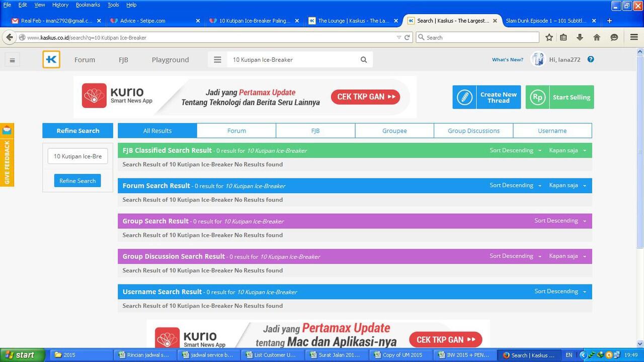Switch to the Forum results tab
Image resolution: width=644 pixels, height=362 pixels.
point(236,131)
